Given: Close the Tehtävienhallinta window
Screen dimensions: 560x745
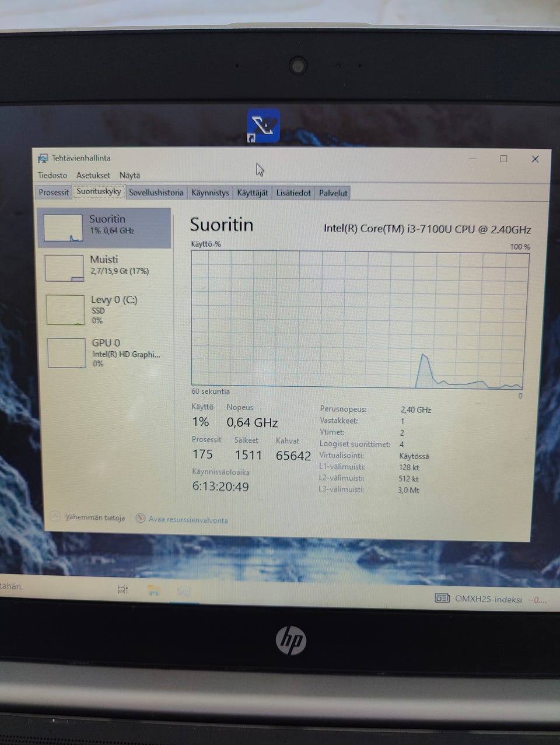Looking at the screenshot, I should [x=535, y=159].
